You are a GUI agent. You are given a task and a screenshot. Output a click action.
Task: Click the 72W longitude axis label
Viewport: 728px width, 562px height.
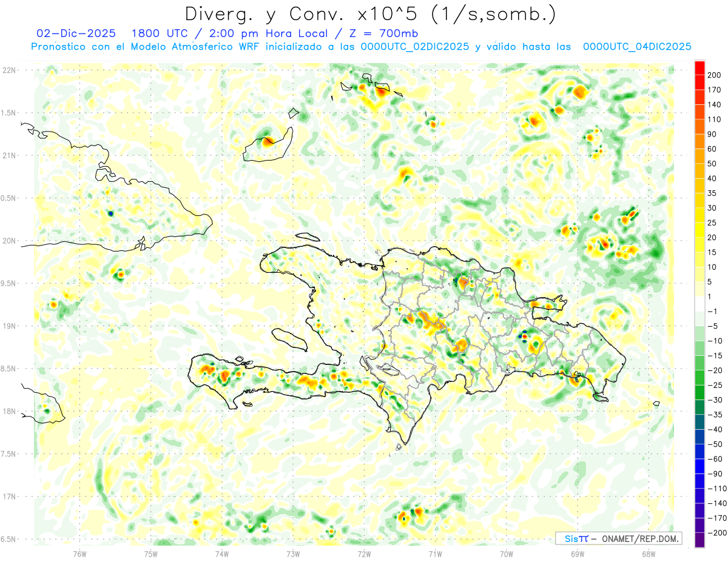tap(364, 553)
